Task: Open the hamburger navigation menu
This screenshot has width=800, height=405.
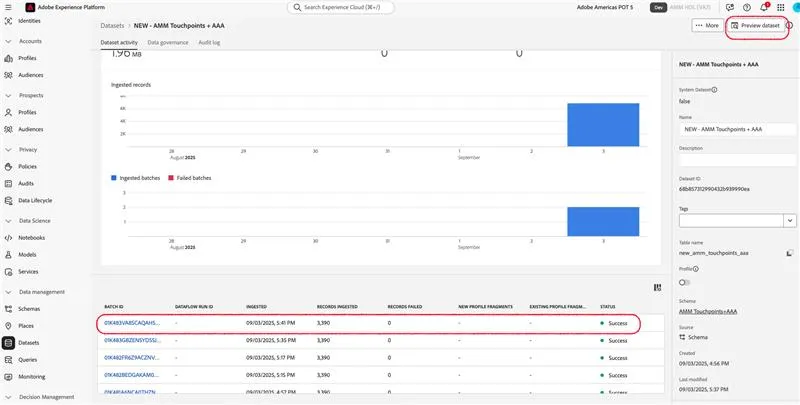Action: point(8,7)
